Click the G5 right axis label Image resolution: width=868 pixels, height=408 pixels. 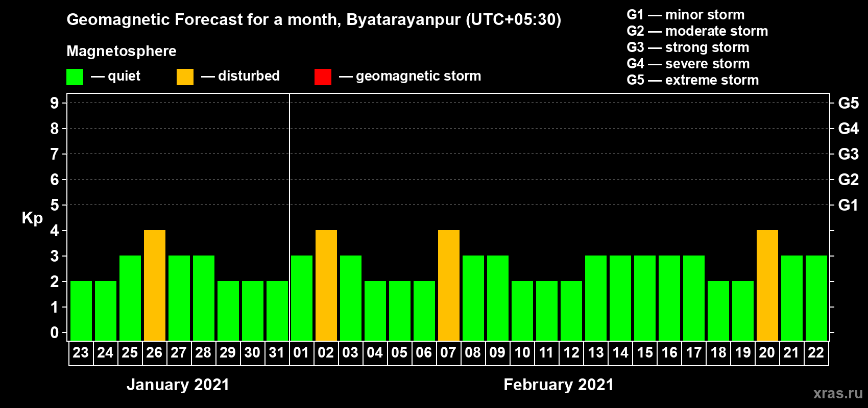[x=849, y=103]
